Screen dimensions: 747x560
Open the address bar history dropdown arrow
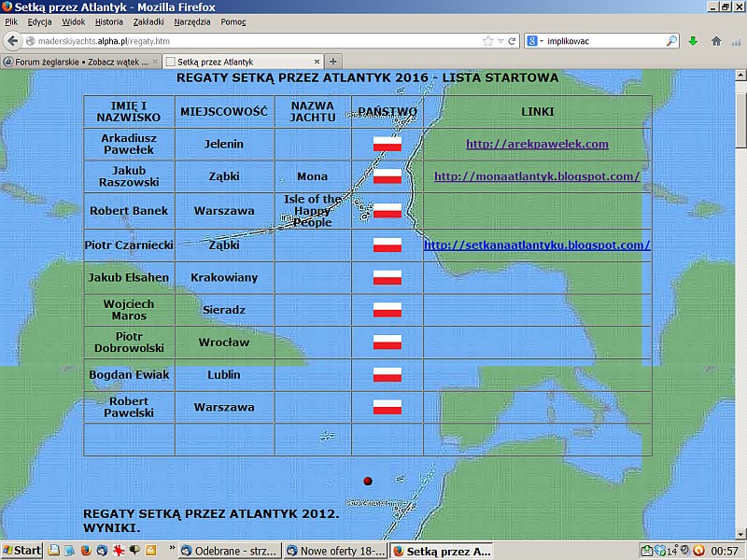tap(500, 41)
